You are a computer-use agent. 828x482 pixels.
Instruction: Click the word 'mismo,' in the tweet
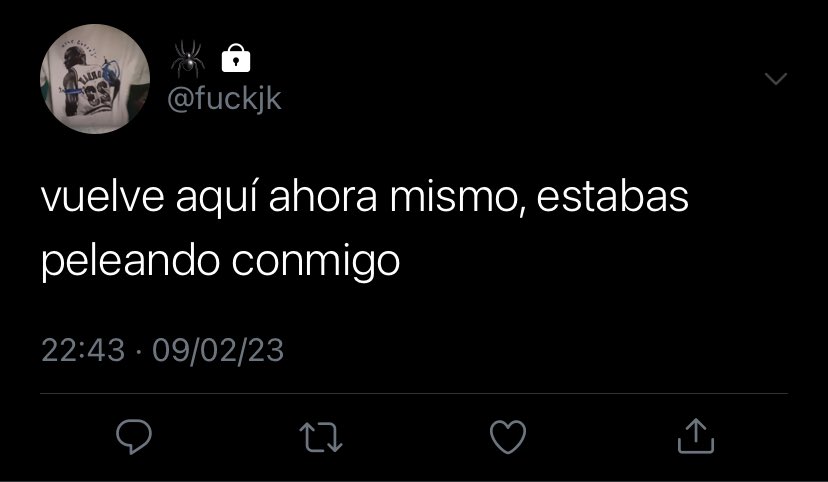click(x=458, y=198)
